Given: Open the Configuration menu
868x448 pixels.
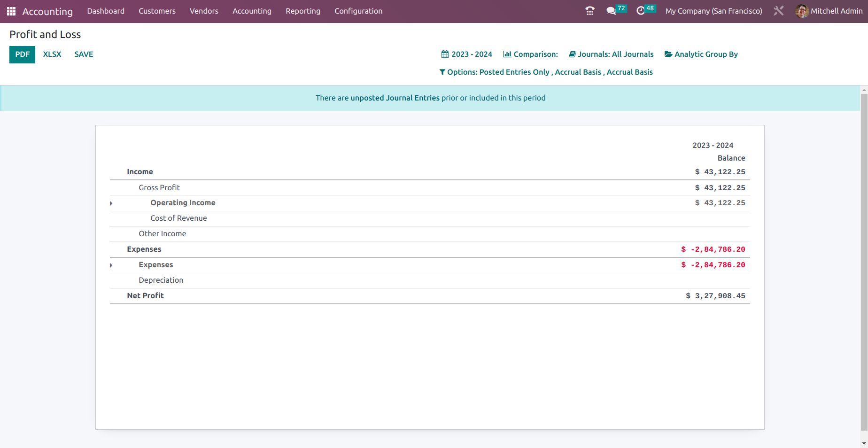Looking at the screenshot, I should tap(358, 11).
